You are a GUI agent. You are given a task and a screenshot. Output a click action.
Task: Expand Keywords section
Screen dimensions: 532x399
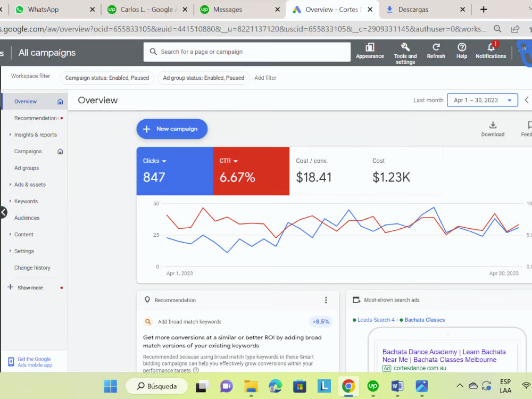[26, 201]
